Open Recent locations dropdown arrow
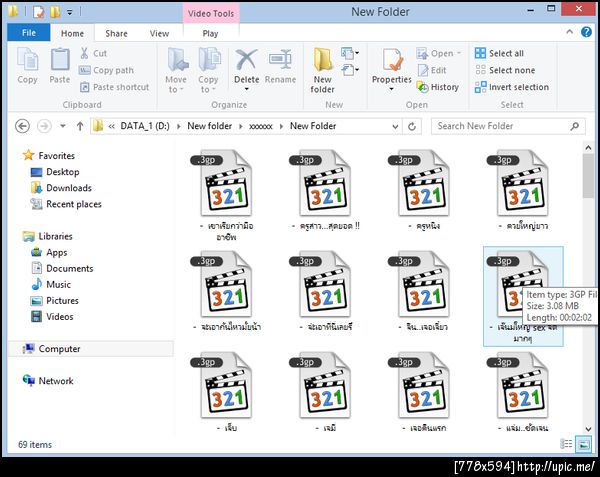Viewport: 600px width, 477px height. pos(63,126)
